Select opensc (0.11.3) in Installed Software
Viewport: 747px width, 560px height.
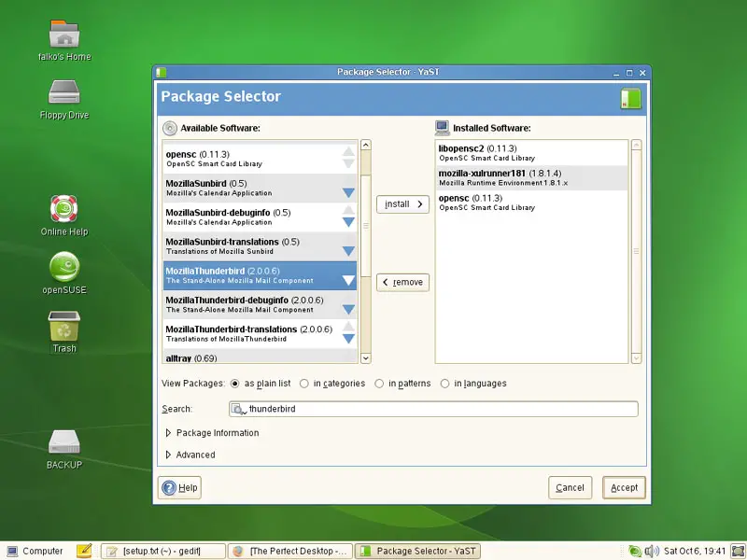[531, 203]
